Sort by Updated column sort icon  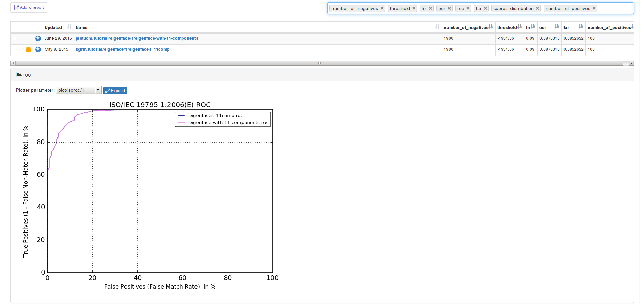(x=69, y=27)
